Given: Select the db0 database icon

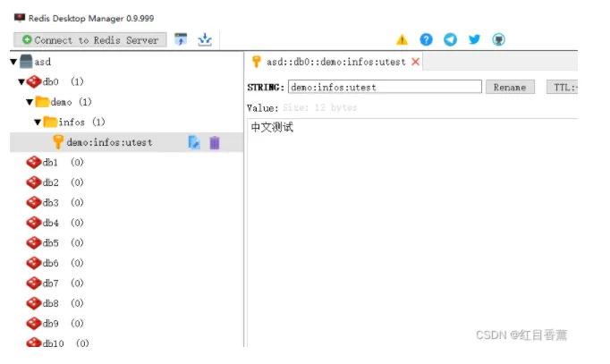Looking at the screenshot, I should point(34,81).
